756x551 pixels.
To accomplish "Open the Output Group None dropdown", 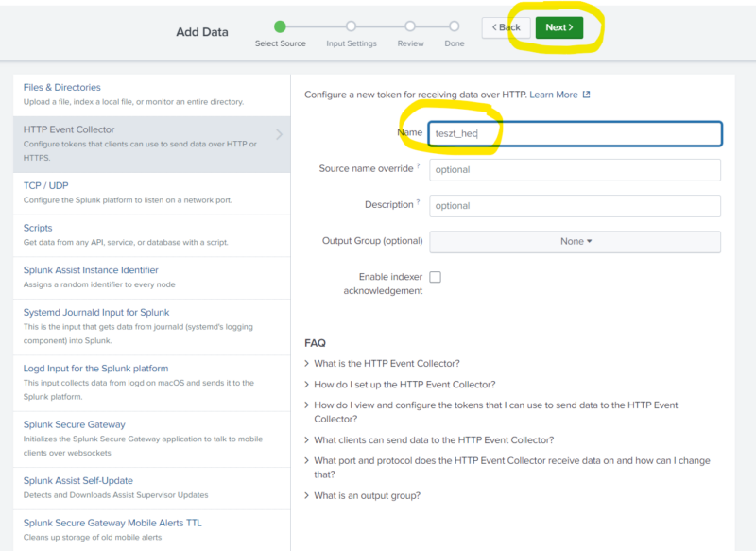I will click(x=575, y=242).
